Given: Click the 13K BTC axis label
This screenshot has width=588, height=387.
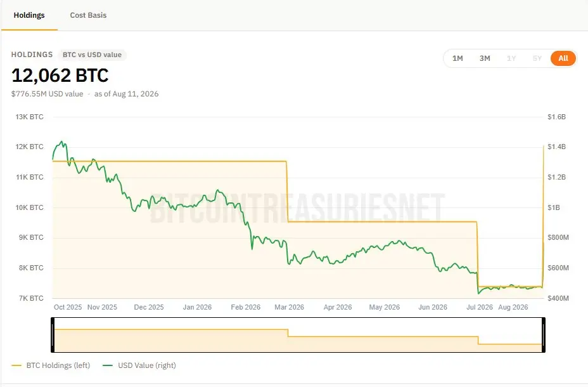Looking at the screenshot, I should click(x=29, y=117).
